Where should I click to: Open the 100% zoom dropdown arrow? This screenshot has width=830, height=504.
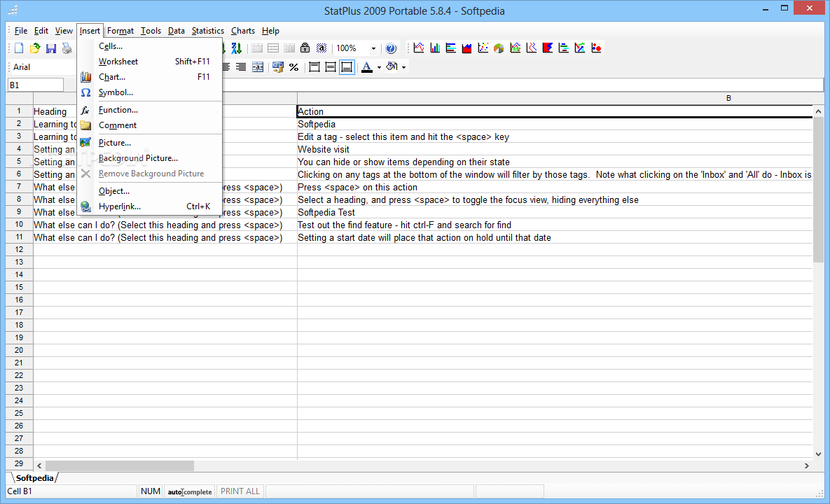coord(373,48)
